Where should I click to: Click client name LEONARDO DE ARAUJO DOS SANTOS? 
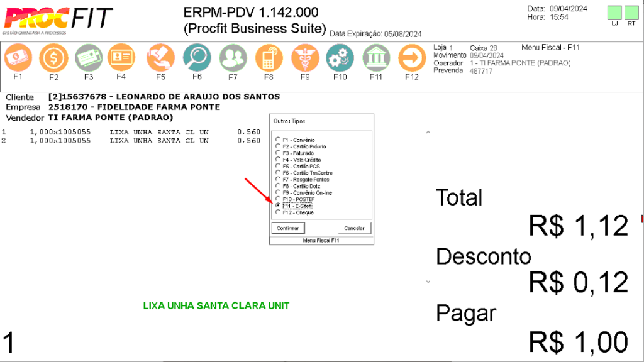tap(198, 97)
